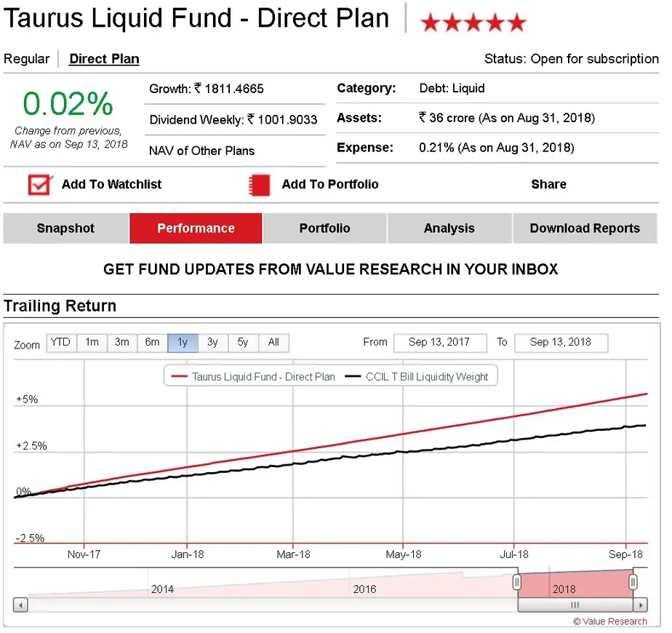Click the Value Research copyright credit

(x=610, y=621)
